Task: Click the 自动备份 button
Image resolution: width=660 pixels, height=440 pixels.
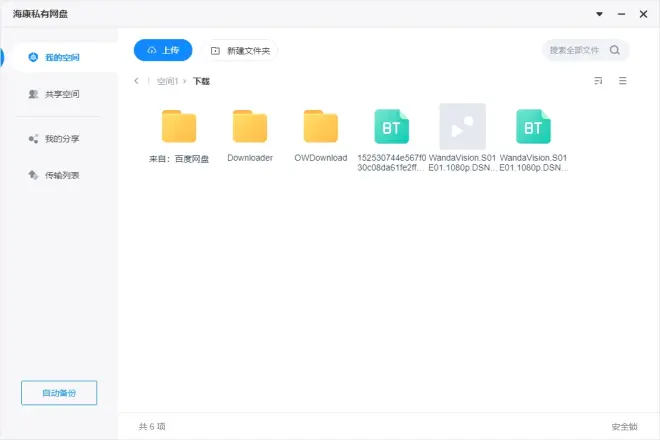Action: [59, 393]
